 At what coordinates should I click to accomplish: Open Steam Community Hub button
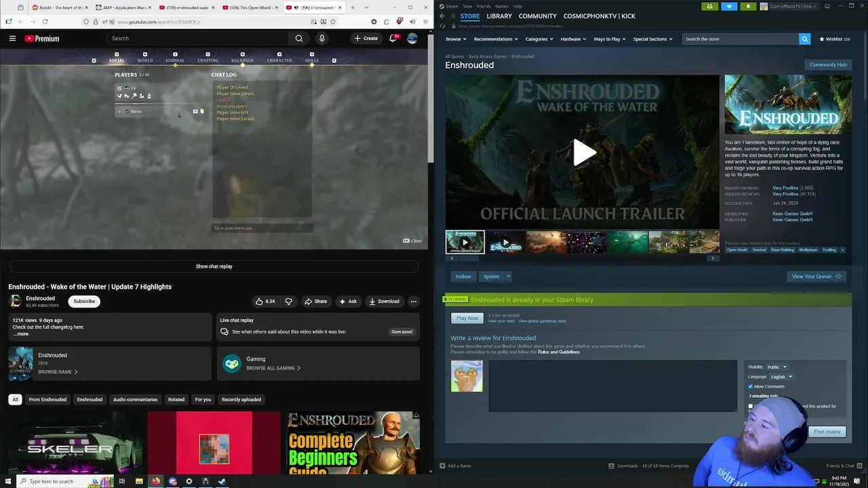click(x=828, y=64)
